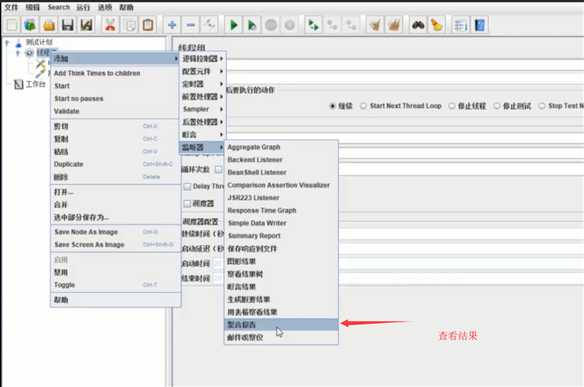This screenshot has width=584, height=387.
Task: Open the 运行 menu in menu bar
Action: (83, 7)
